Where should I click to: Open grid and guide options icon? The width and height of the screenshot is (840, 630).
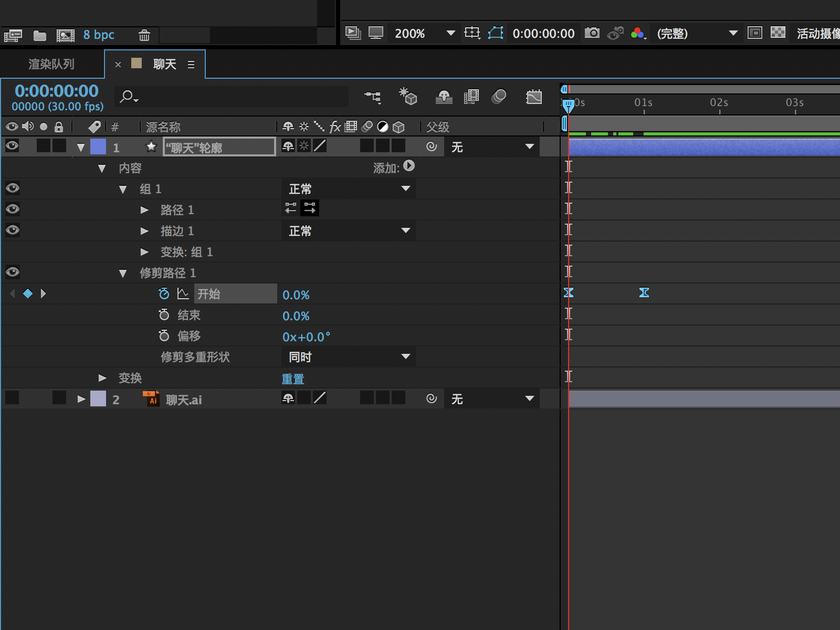472,33
